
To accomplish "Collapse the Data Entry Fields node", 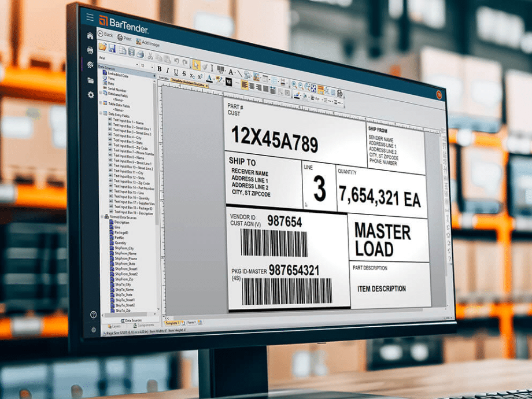I will tap(101, 113).
